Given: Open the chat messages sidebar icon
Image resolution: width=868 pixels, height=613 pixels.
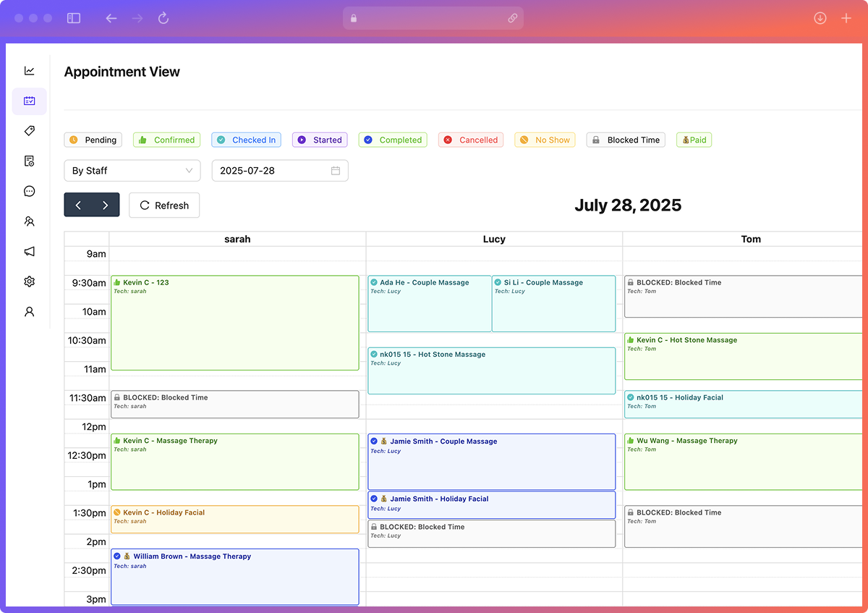Looking at the screenshot, I should [x=30, y=191].
